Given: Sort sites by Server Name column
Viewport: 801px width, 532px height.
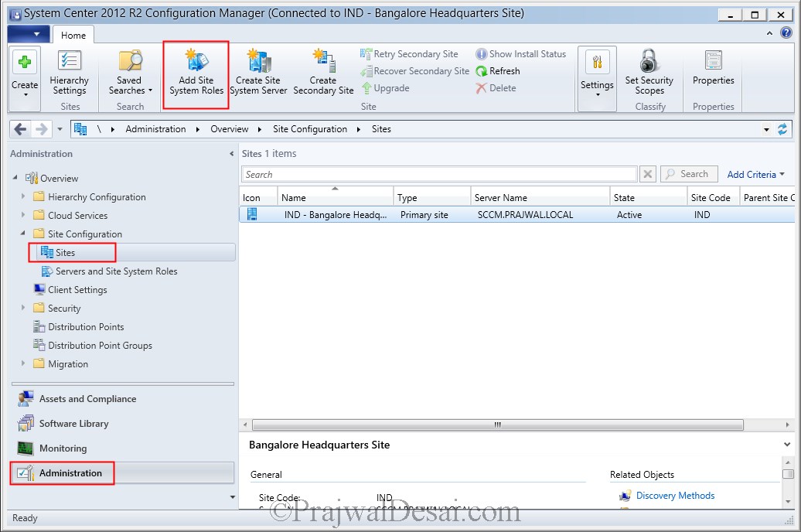Looking at the screenshot, I should (x=540, y=197).
